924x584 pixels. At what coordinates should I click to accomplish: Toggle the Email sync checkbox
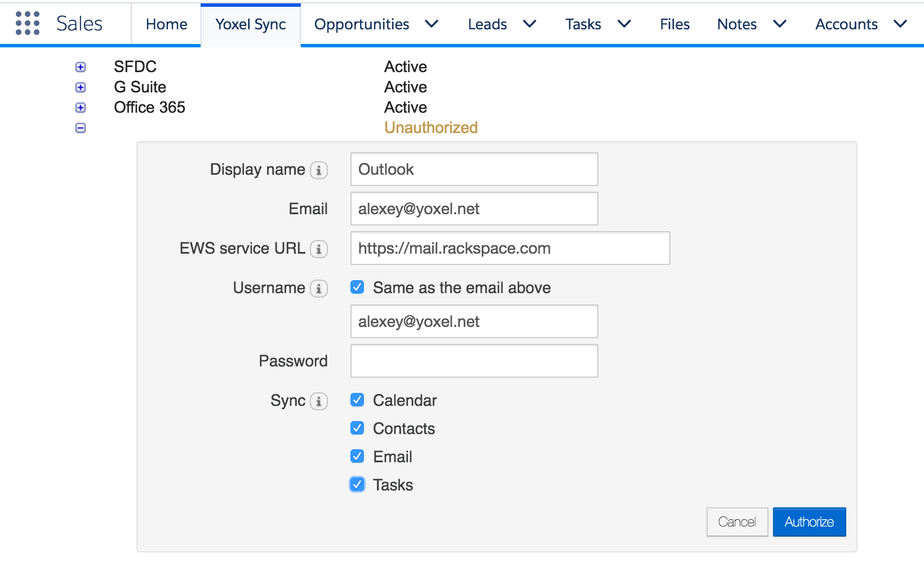pos(357,456)
